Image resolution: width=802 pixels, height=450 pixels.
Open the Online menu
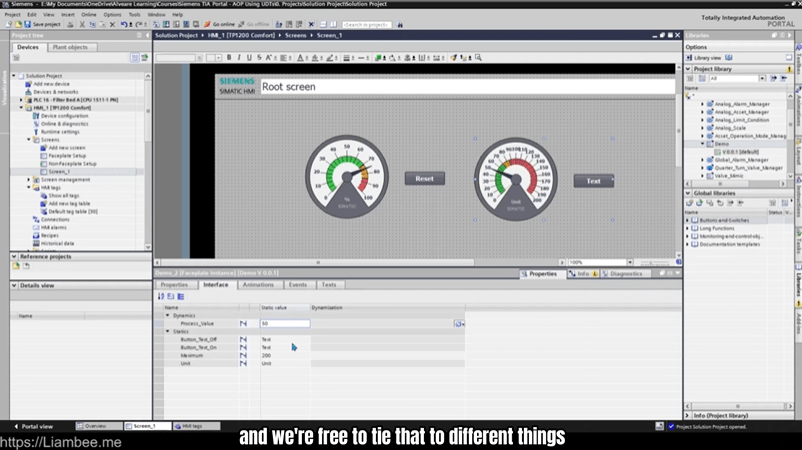(x=89, y=15)
